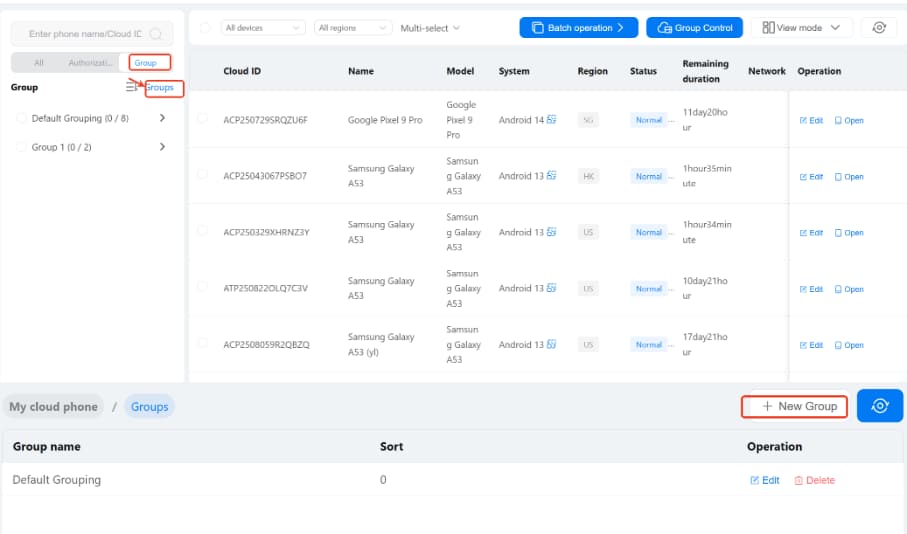Select the Group 1 radio button
Screen dimensions: 907x534
(x=22, y=147)
